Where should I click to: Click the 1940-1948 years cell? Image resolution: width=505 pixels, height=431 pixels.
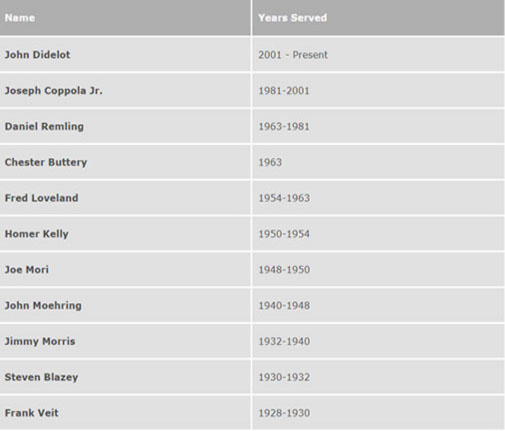point(378,305)
